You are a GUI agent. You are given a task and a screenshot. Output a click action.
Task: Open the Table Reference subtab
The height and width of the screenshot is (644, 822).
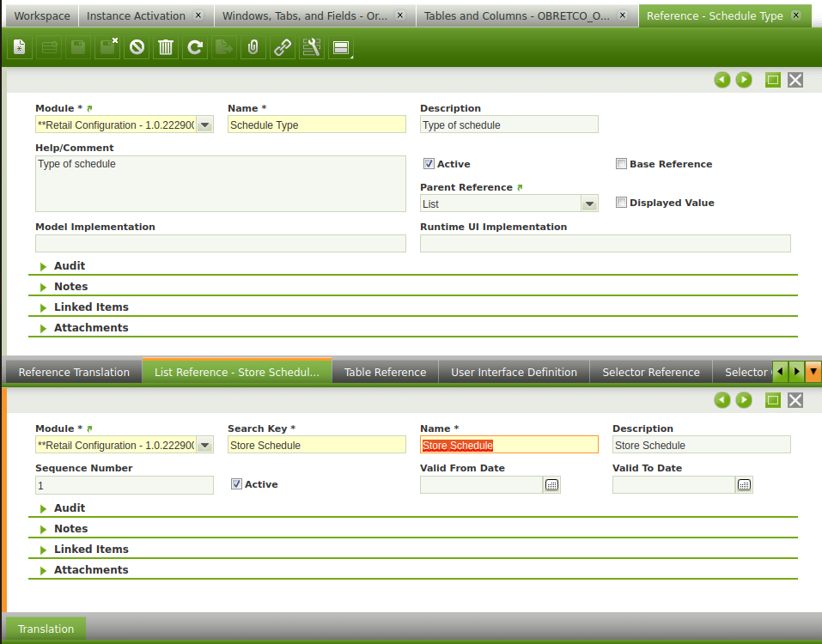[385, 372]
